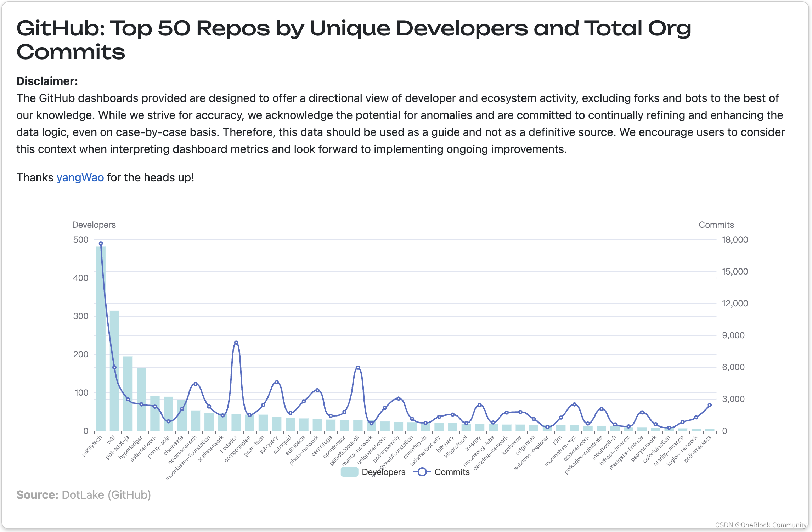Click the novasamatech commits data point
This screenshot has height=532, width=812.
(196, 384)
